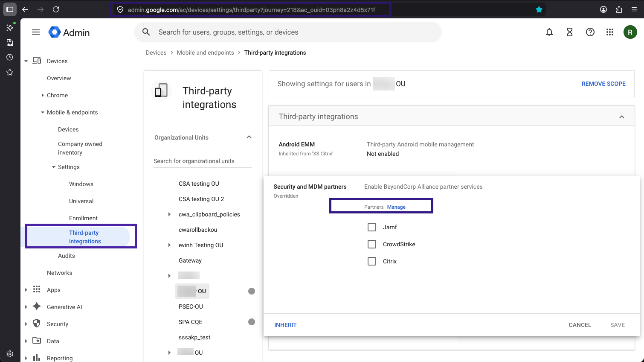This screenshot has width=644, height=362.
Task: Expand the cwa_clipboard_policies unit
Action: pyautogui.click(x=169, y=214)
